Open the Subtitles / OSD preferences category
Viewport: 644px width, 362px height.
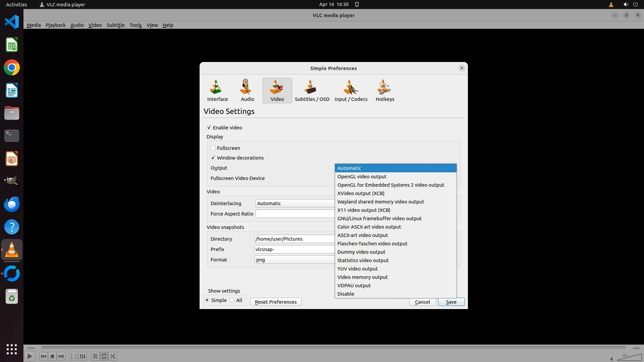pyautogui.click(x=312, y=90)
